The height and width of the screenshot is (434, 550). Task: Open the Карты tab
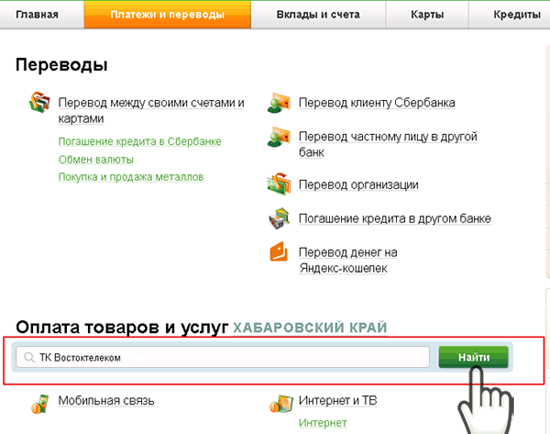[x=427, y=15]
